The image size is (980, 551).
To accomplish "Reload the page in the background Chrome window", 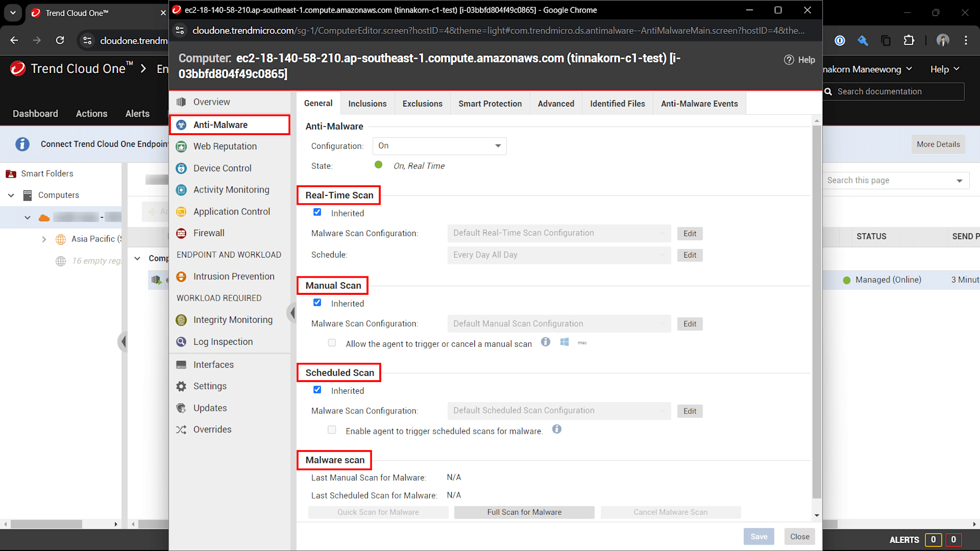I will point(60,40).
